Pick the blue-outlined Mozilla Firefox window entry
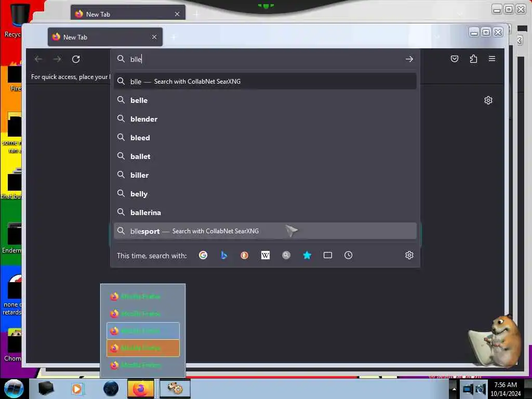Viewport: 532px width, 399px height. [x=143, y=331]
